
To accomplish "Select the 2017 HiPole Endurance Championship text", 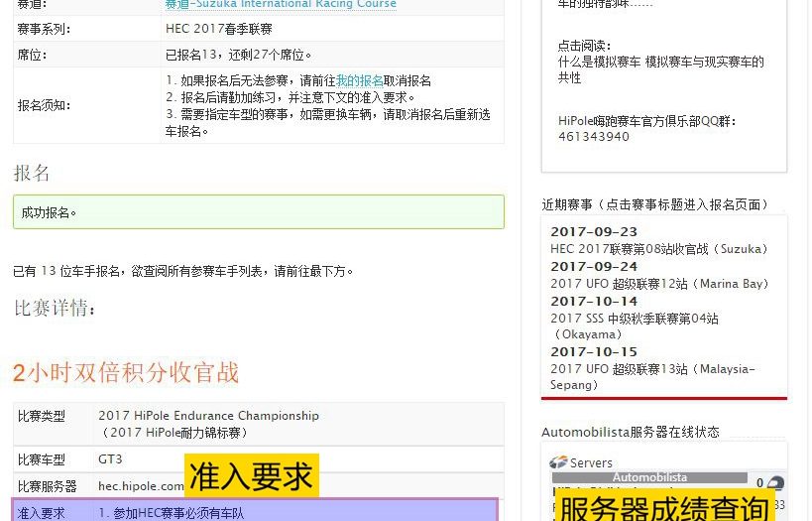I will tap(208, 416).
